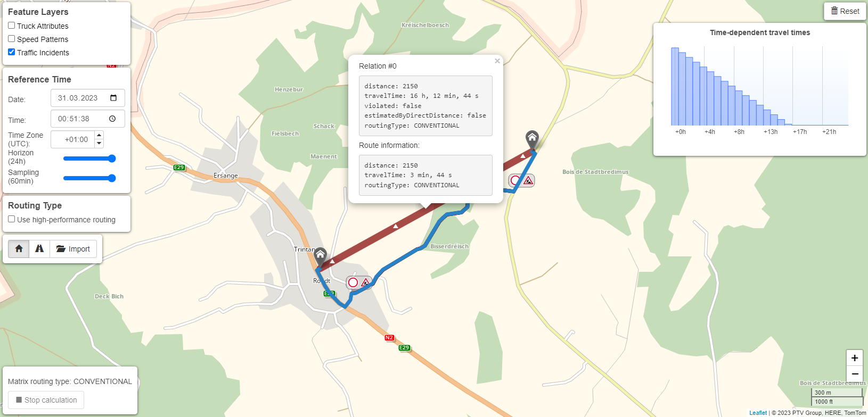Increase the UTC time zone offset
868x417 pixels.
point(99,135)
